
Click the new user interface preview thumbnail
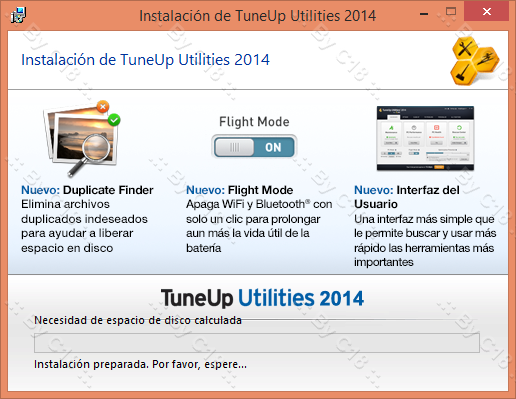click(x=425, y=138)
